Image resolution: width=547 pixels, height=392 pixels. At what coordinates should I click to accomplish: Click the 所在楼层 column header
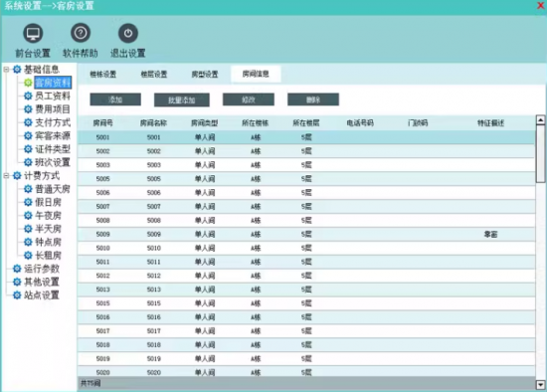pos(306,122)
